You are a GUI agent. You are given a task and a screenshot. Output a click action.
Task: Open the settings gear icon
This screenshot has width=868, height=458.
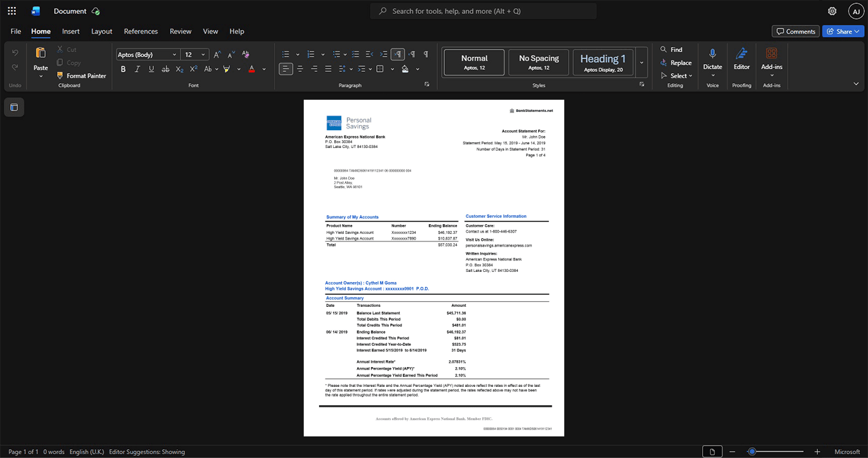coord(832,11)
